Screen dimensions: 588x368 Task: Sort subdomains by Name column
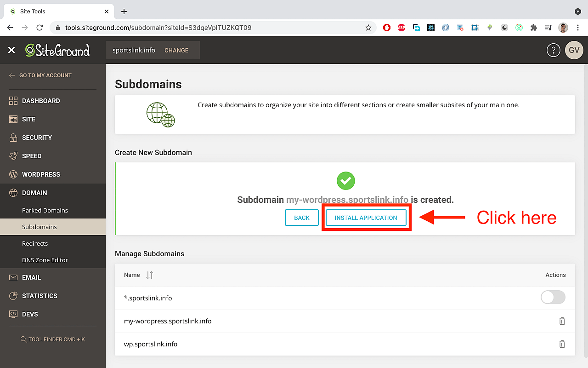pos(149,275)
